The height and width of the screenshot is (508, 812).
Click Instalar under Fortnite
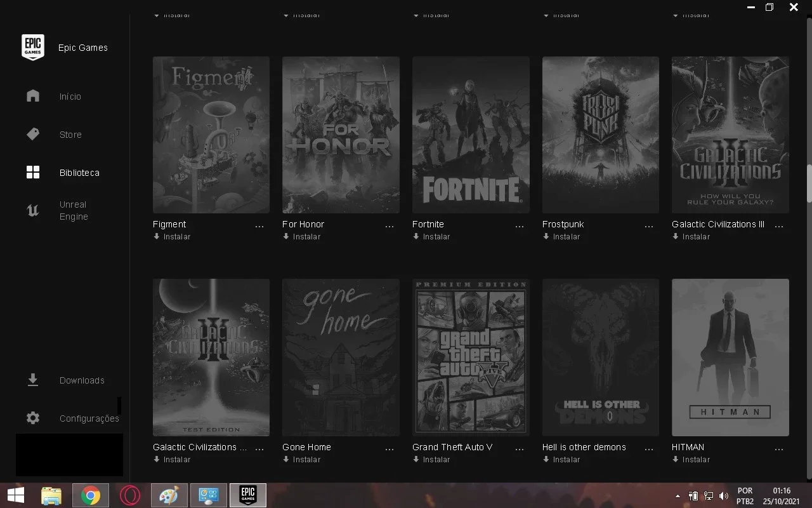436,236
